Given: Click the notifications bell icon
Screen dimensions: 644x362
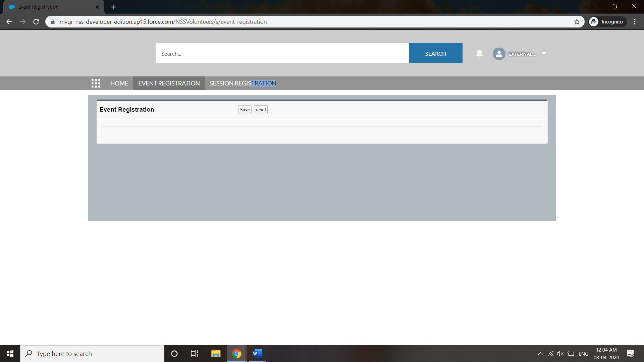Looking at the screenshot, I should point(479,54).
